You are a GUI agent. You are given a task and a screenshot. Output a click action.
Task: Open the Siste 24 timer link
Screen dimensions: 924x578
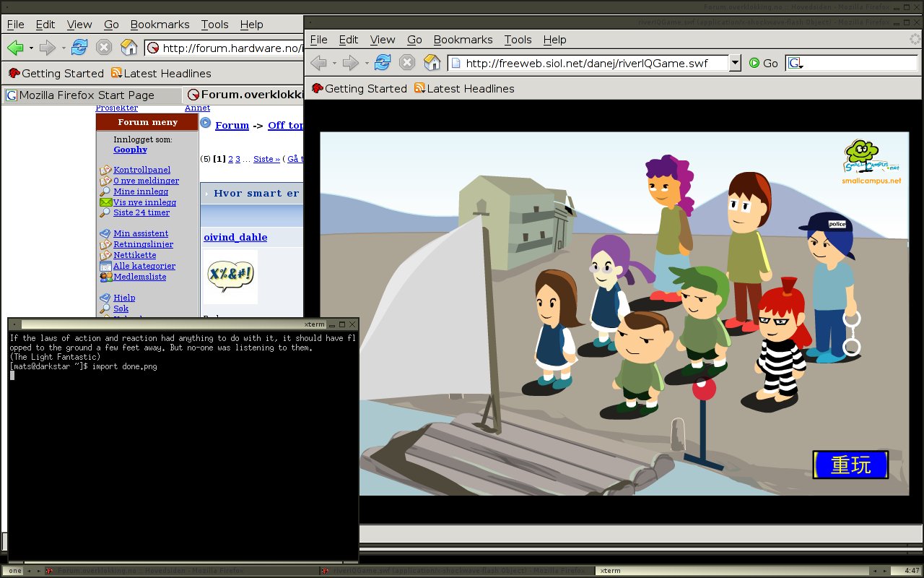pyautogui.click(x=141, y=212)
